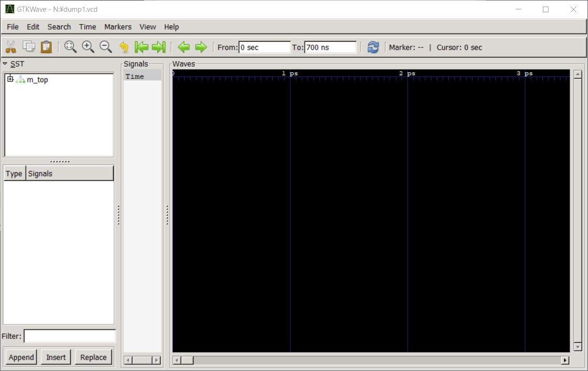Open the Search menu
588x371 pixels.
(59, 27)
